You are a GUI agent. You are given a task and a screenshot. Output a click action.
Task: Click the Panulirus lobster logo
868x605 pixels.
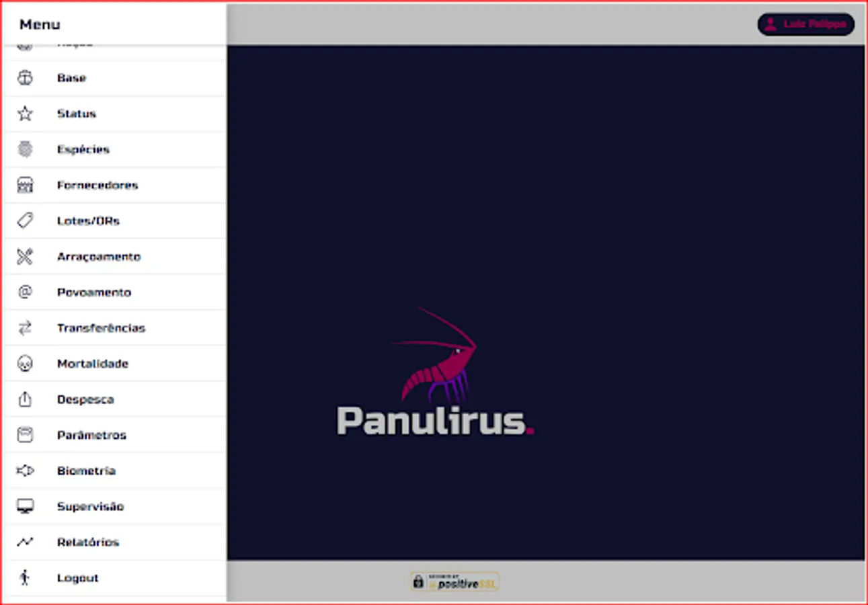pos(436,372)
